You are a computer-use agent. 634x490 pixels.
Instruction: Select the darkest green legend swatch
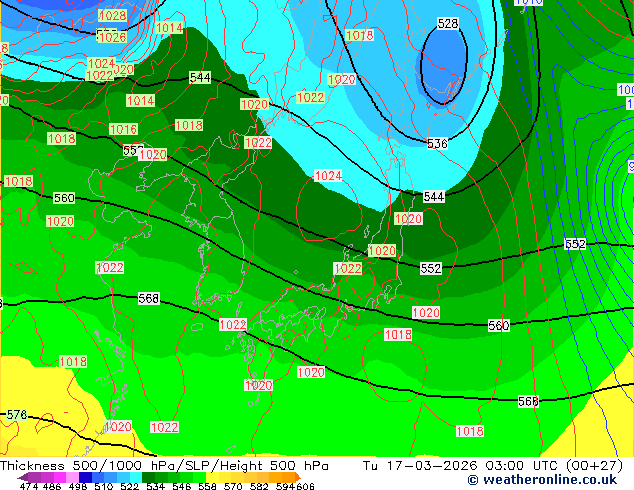148,477
